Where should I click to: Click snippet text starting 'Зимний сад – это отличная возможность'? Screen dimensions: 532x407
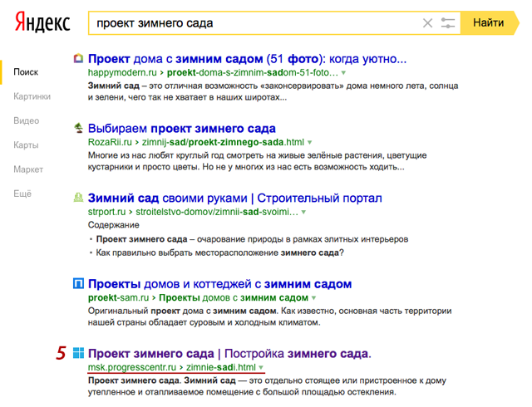[273, 91]
